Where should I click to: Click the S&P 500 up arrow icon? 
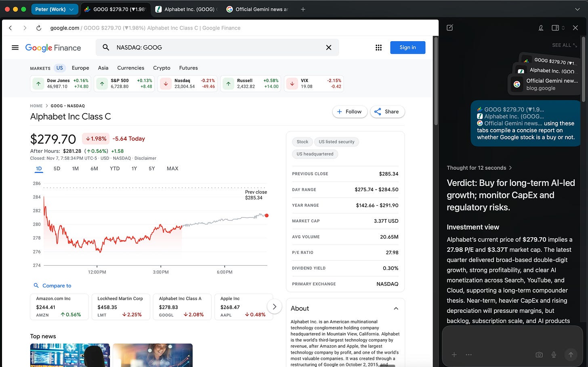pos(102,84)
